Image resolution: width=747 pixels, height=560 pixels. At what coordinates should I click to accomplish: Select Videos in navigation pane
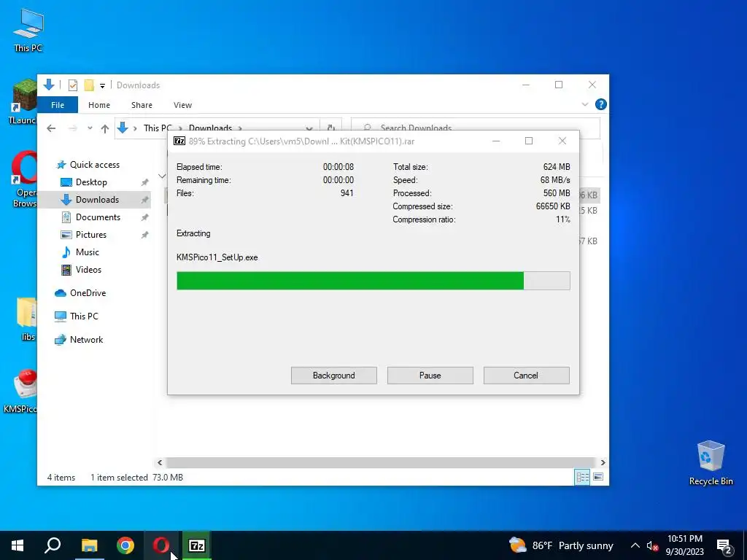click(88, 270)
